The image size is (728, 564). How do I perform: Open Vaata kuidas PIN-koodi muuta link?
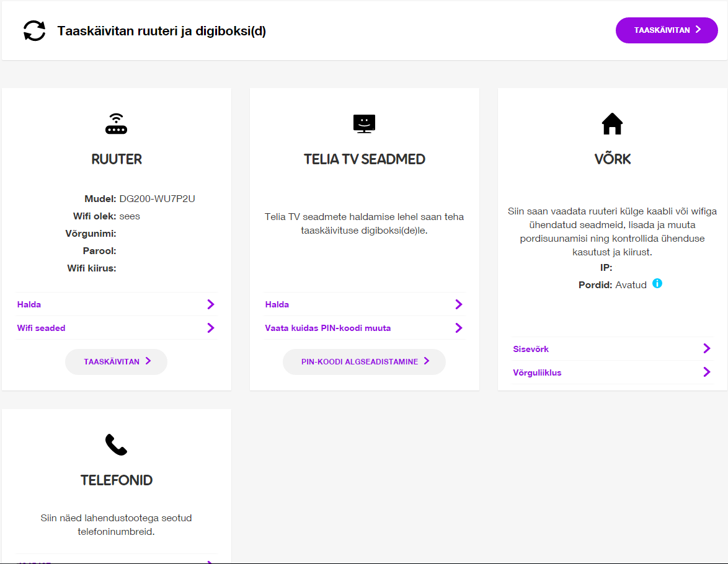coord(364,328)
